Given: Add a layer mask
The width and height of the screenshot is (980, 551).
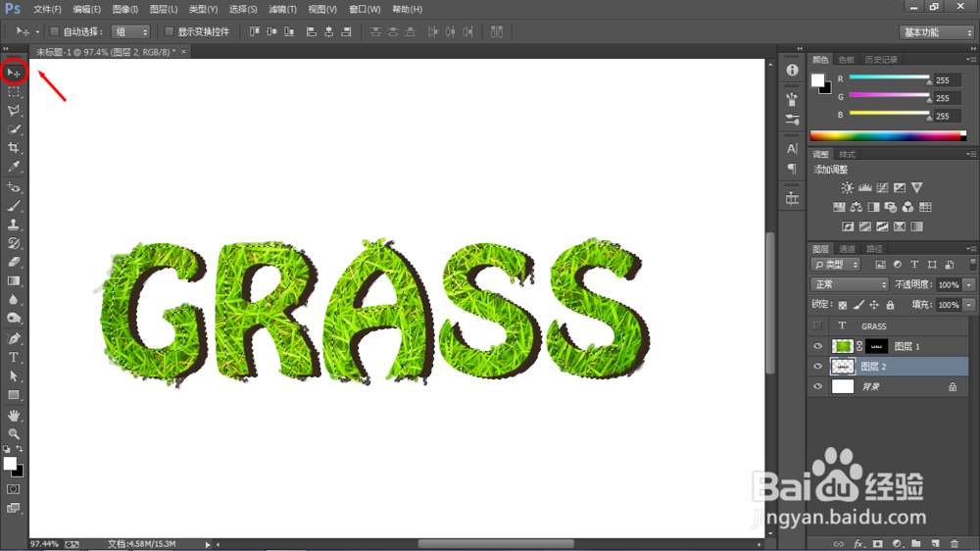Looking at the screenshot, I should click(x=878, y=544).
